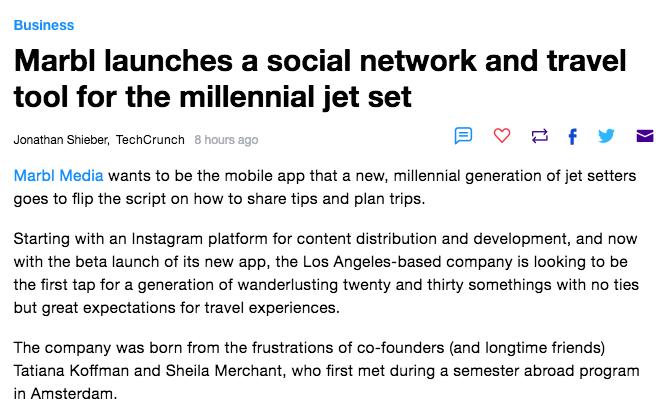Share the article on Facebook

pos(573,136)
